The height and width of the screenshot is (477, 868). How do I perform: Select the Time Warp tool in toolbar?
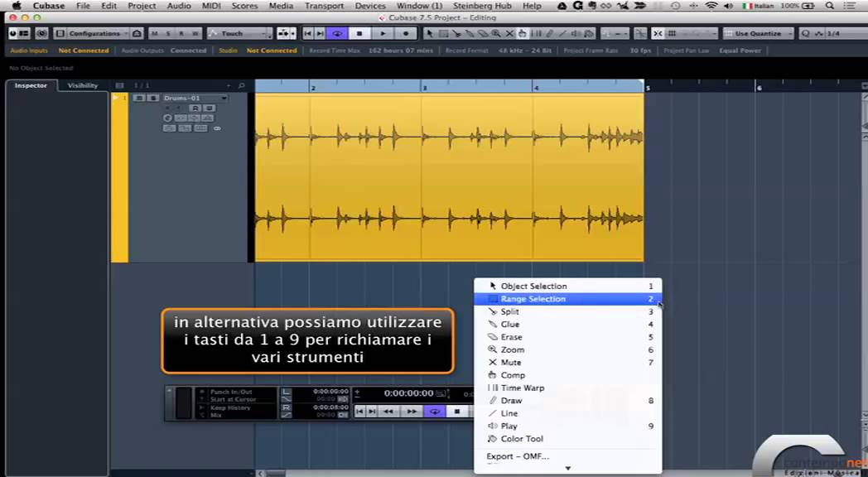point(535,33)
